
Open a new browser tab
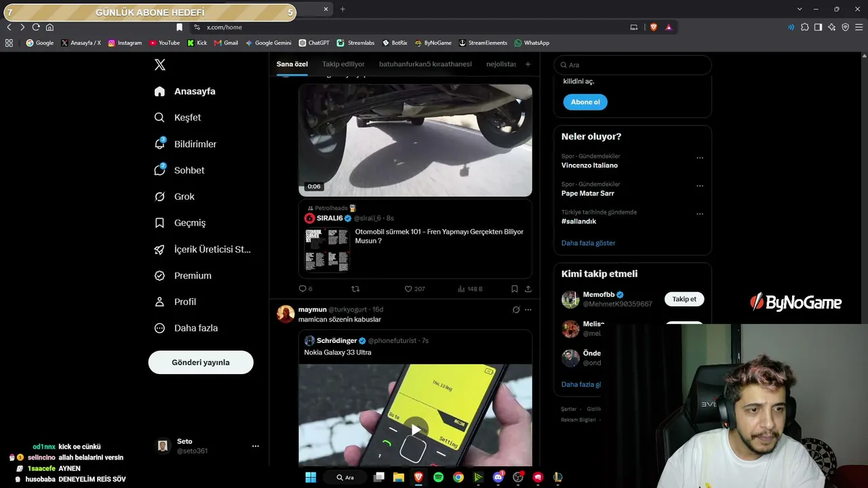pyautogui.click(x=342, y=9)
